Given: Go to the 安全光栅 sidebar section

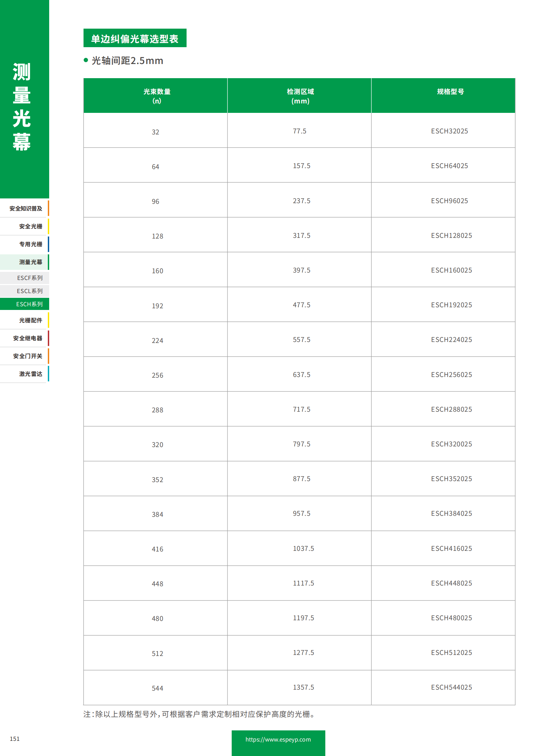Looking at the screenshot, I should (x=30, y=226).
